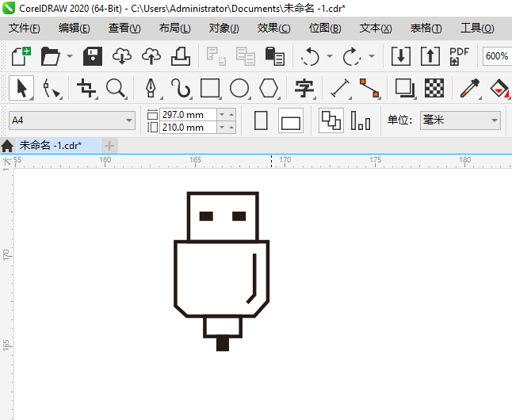Open the 文件(F) menu
Viewport: 512px width, 420px height.
point(25,29)
